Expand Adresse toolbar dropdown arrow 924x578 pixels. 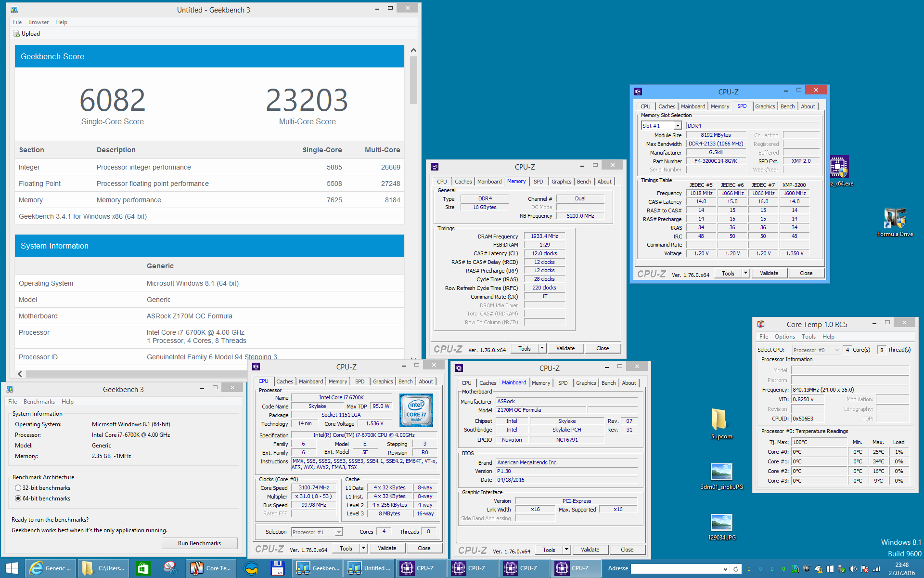click(725, 569)
